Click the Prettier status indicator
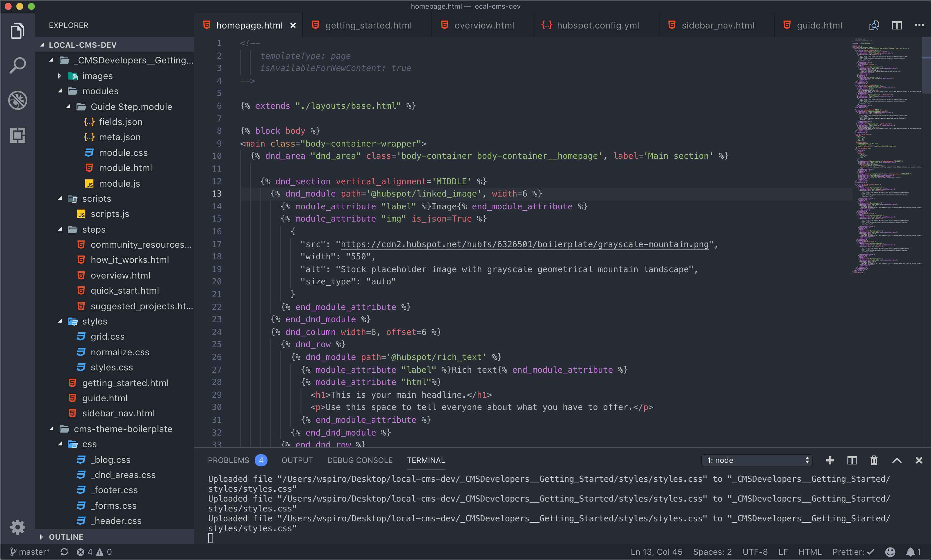This screenshot has height=560, width=931. [853, 552]
